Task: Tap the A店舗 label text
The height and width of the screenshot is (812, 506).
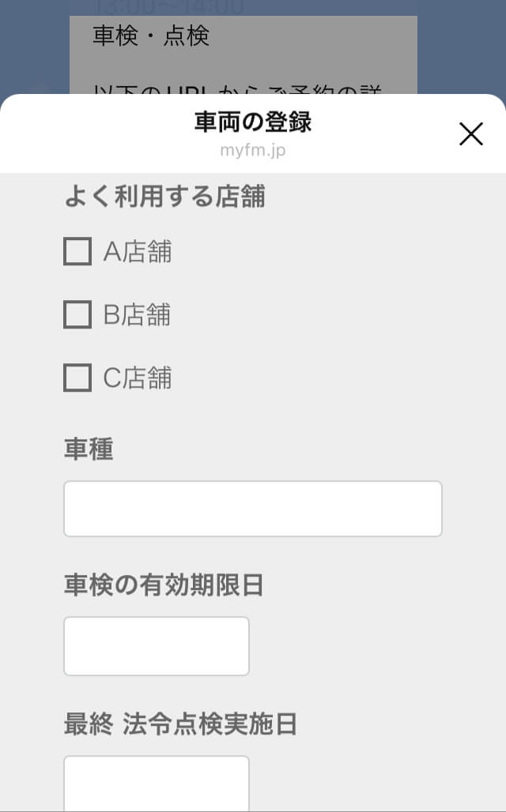Action: point(138,252)
